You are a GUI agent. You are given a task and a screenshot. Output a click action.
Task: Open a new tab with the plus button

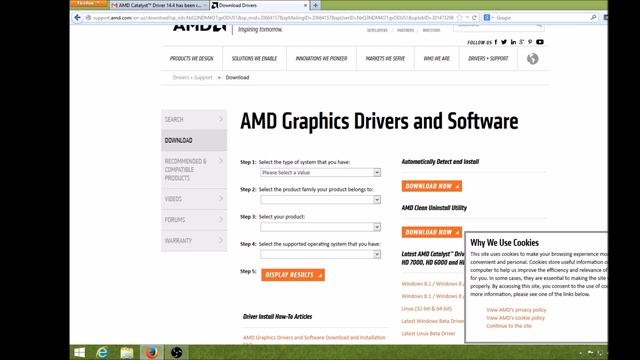(x=316, y=5)
